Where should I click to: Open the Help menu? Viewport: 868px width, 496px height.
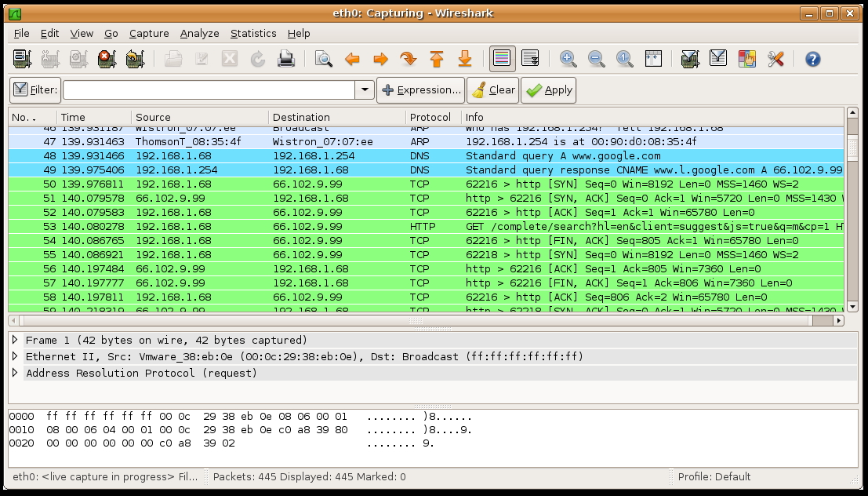point(299,33)
